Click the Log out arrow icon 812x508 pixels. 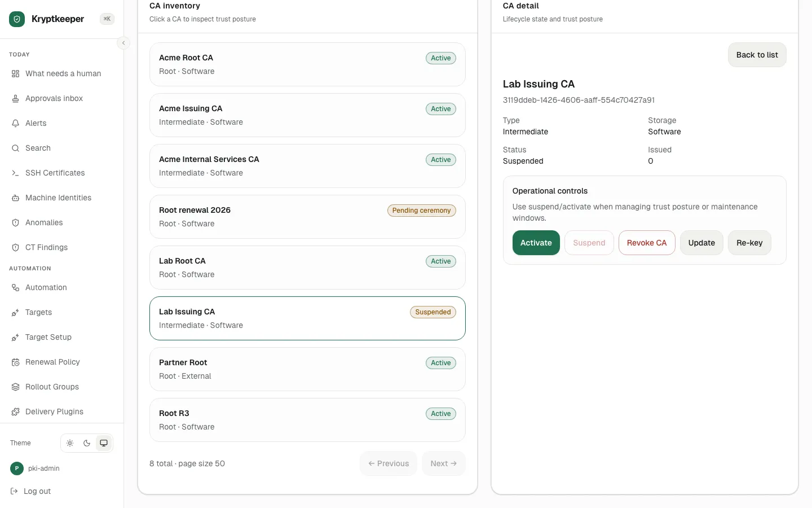click(14, 492)
